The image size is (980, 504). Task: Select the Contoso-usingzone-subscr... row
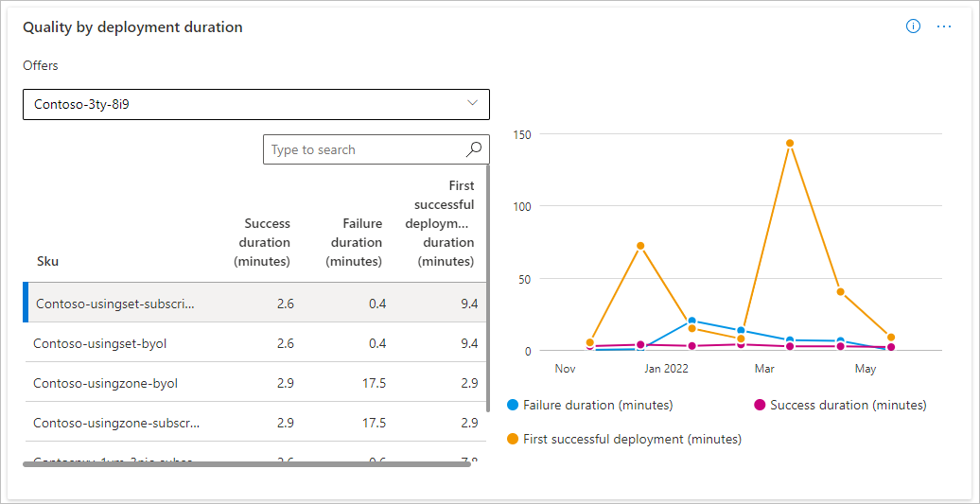(x=116, y=423)
